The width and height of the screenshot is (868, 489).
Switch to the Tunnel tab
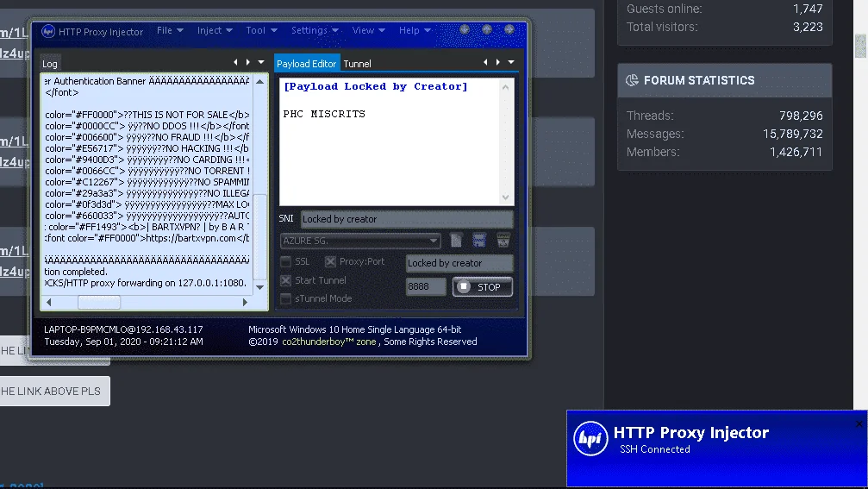pos(357,64)
